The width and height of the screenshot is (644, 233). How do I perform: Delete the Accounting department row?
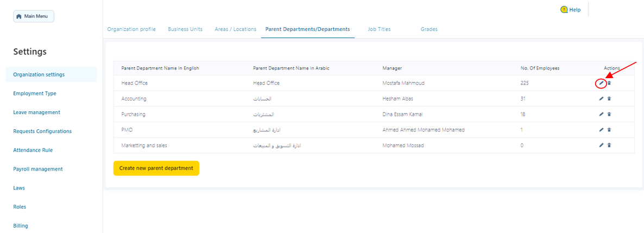pos(609,99)
